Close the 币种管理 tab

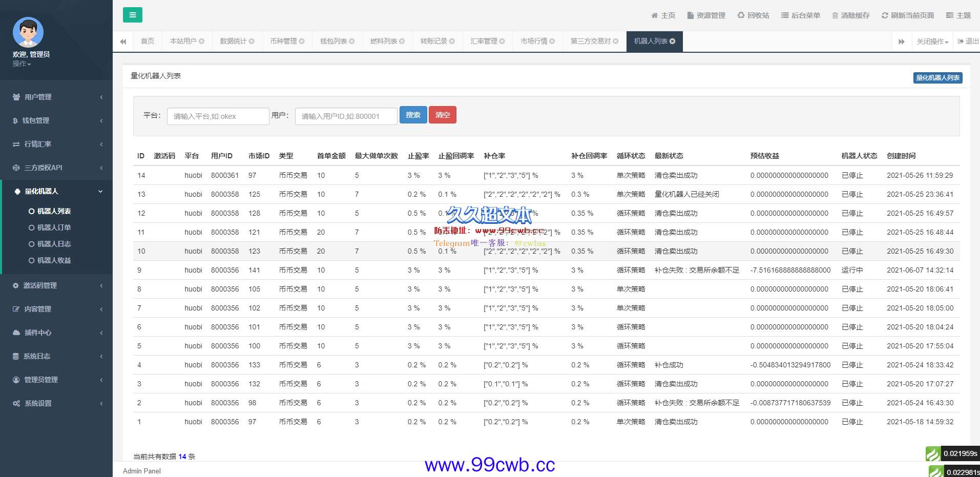tap(302, 41)
